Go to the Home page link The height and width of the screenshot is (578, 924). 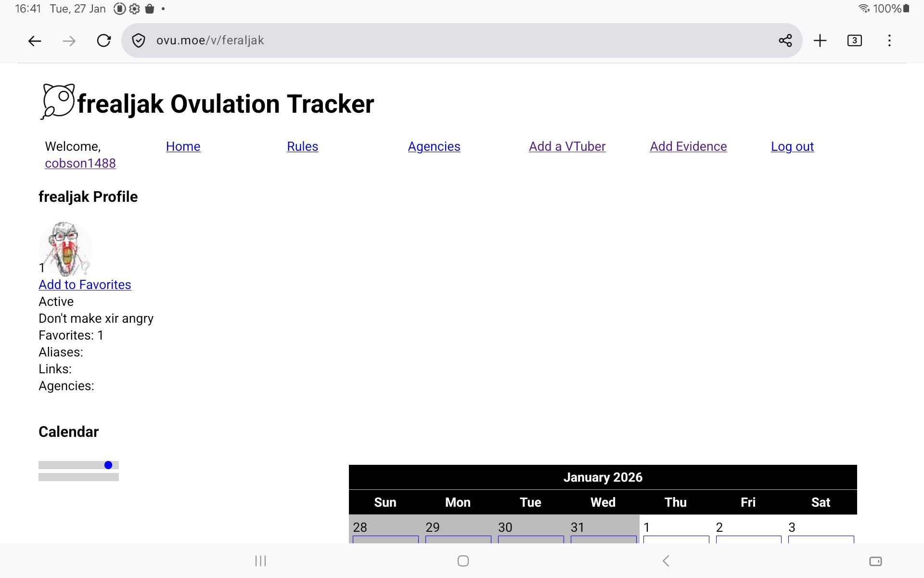tap(183, 146)
